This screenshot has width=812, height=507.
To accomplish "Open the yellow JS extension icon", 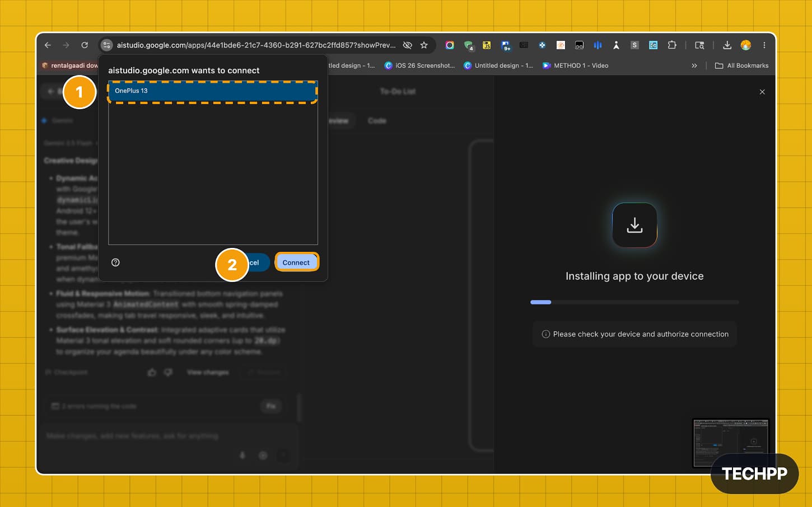I will [487, 45].
